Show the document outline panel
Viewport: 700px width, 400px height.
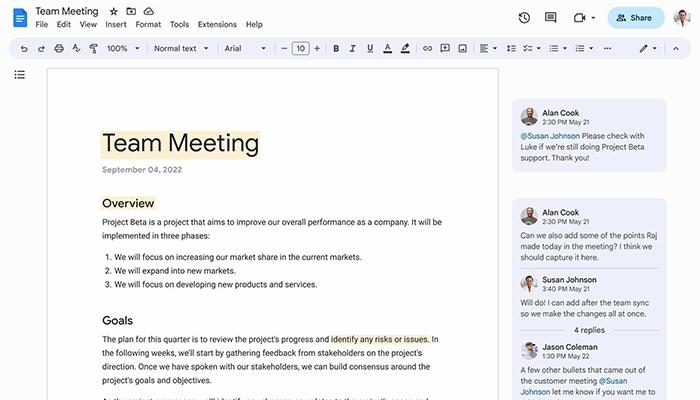(20, 75)
